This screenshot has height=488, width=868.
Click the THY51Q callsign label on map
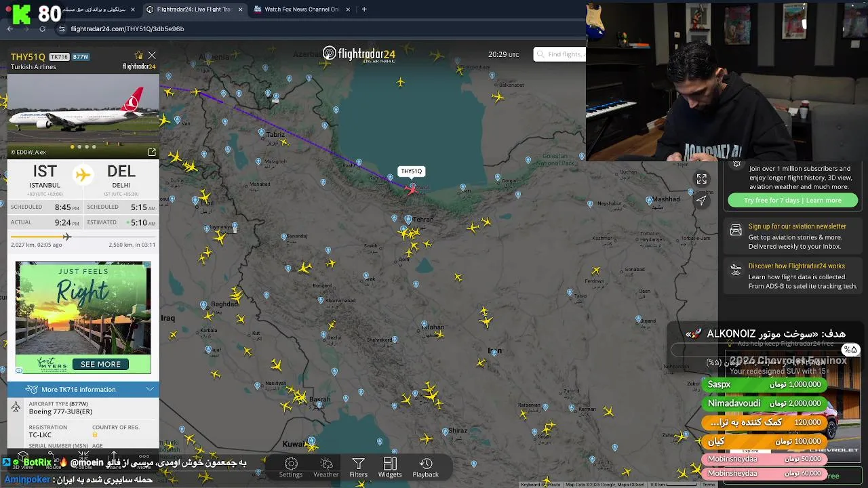411,171
